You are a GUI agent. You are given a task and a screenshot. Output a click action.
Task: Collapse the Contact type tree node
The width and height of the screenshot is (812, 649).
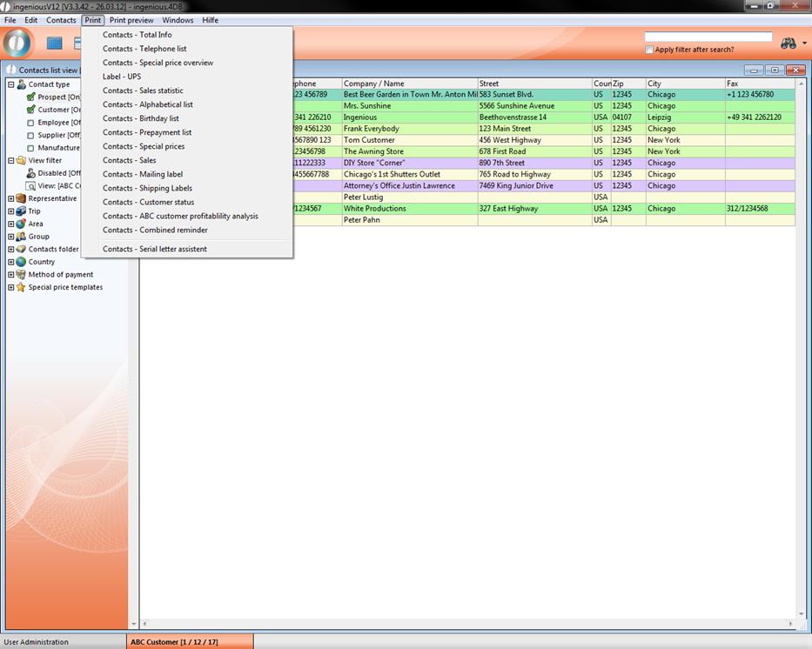[11, 84]
